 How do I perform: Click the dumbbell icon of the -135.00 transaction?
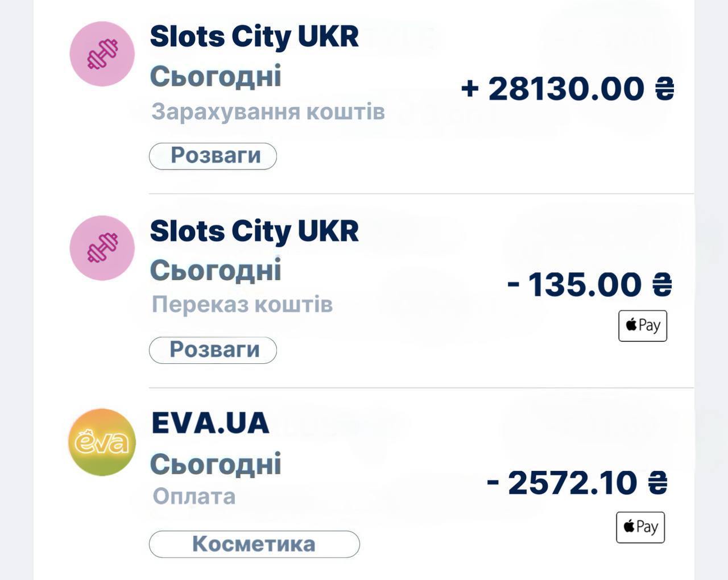pos(102,248)
